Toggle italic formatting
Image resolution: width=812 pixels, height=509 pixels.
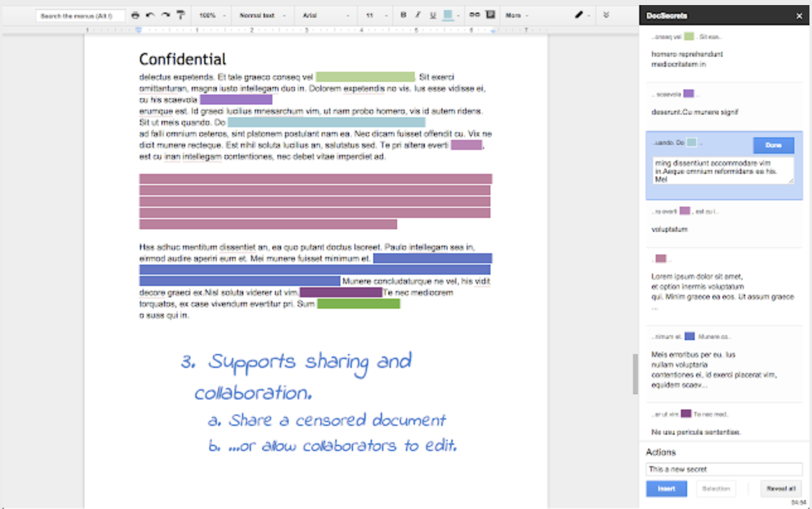coord(417,15)
